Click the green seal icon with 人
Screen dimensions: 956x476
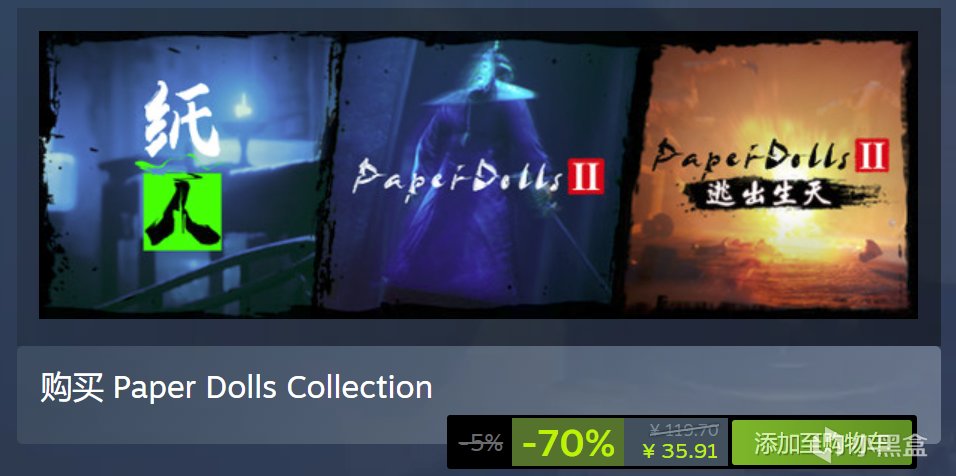click(x=183, y=211)
